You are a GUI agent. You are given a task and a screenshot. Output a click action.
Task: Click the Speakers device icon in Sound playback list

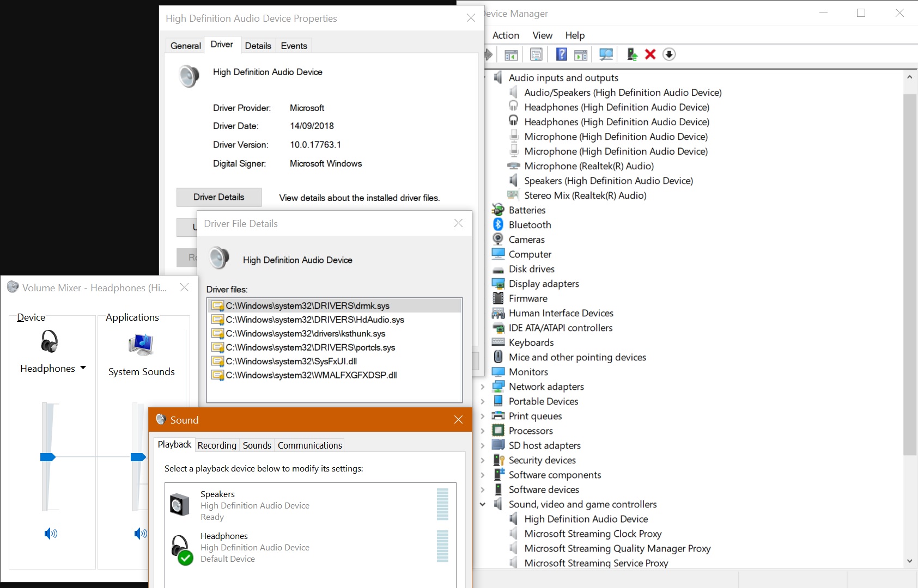[x=179, y=505]
